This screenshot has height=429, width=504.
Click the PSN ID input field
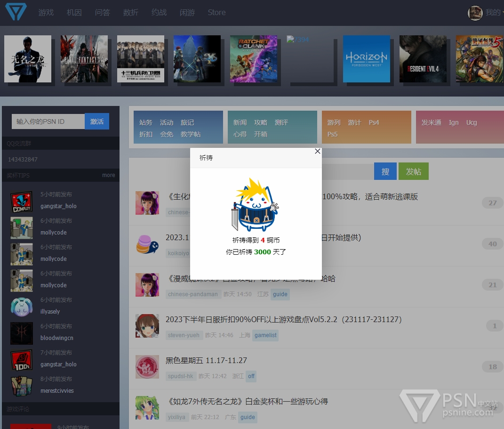48,121
